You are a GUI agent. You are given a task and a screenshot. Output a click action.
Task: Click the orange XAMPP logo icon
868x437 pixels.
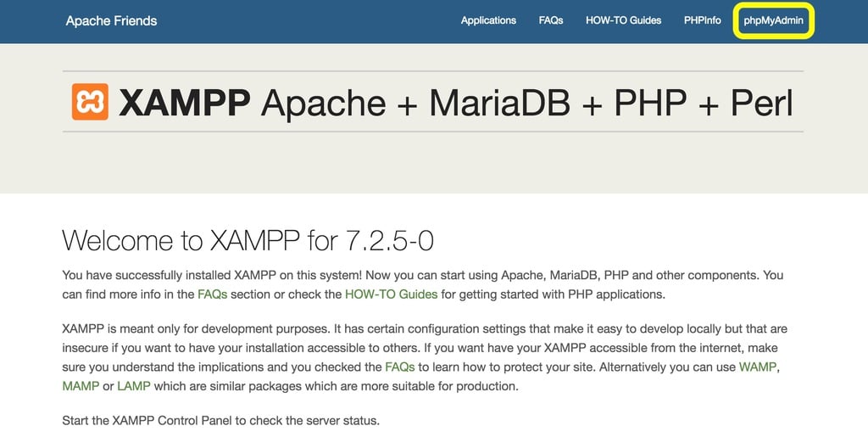tap(90, 102)
